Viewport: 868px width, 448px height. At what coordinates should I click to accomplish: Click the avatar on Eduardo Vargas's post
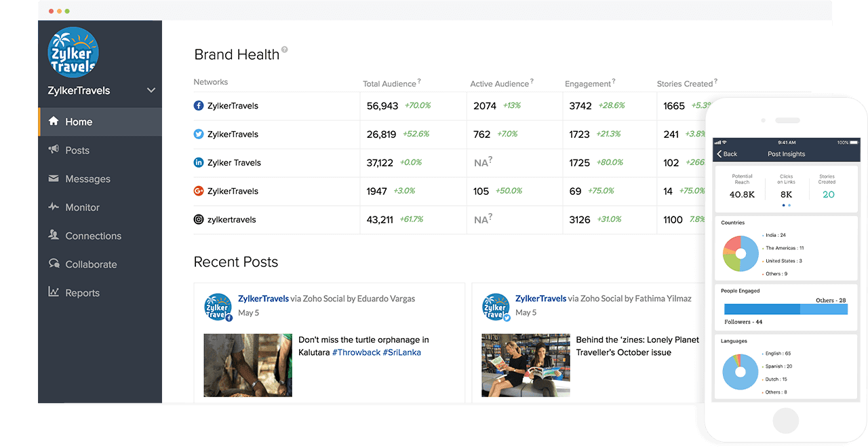(218, 307)
